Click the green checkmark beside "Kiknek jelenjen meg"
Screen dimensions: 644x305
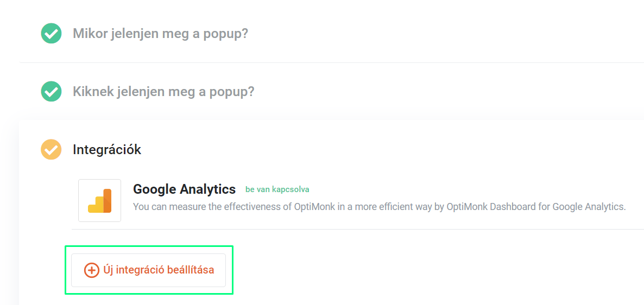coord(51,91)
